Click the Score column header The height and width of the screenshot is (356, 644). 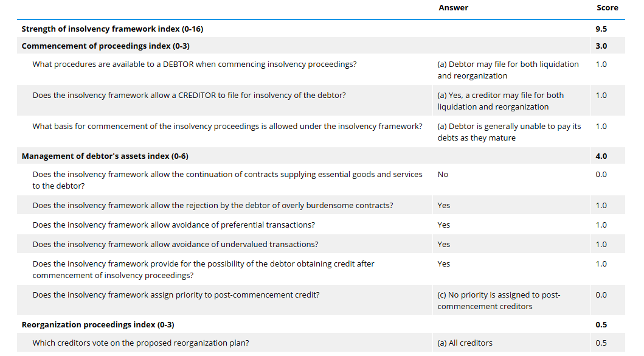tap(607, 8)
